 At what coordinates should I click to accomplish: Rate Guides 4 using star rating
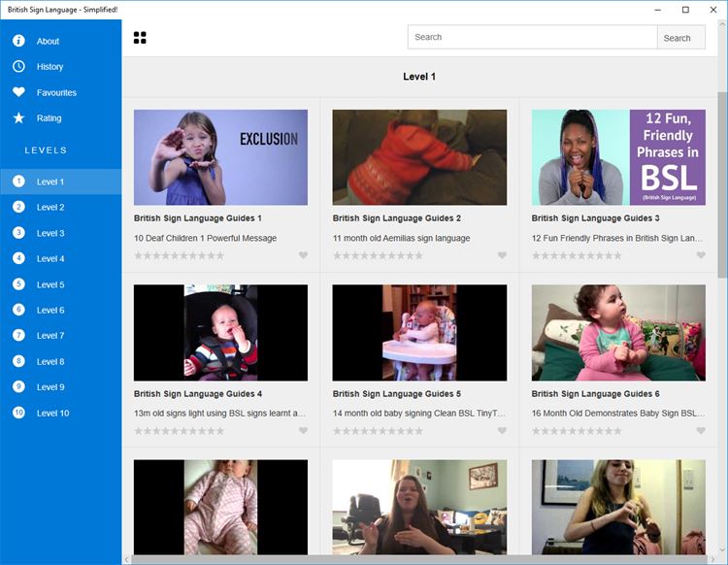point(180,431)
